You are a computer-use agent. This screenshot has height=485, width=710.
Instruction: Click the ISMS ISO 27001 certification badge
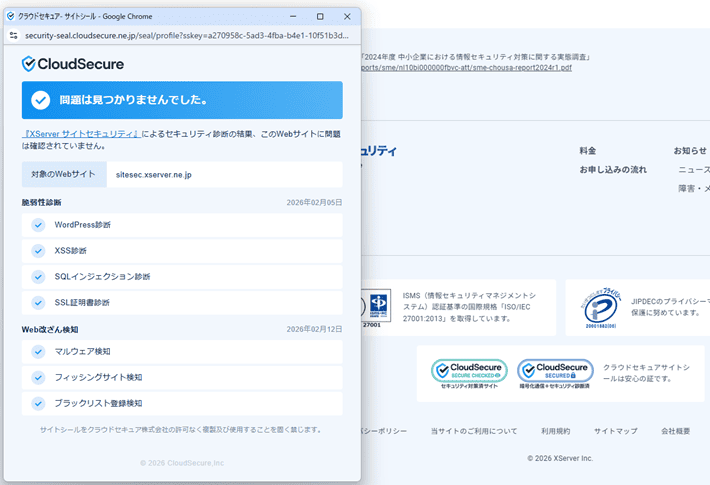(380, 303)
